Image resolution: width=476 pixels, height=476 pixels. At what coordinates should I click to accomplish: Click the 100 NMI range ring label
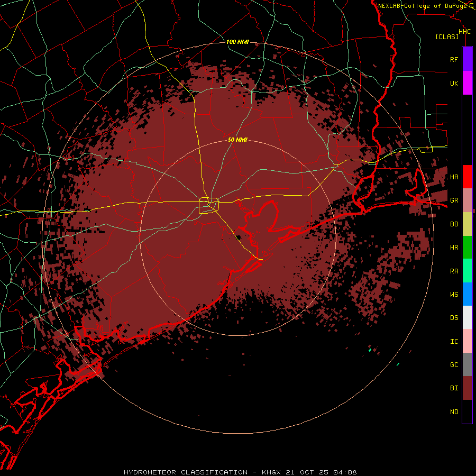click(x=237, y=42)
